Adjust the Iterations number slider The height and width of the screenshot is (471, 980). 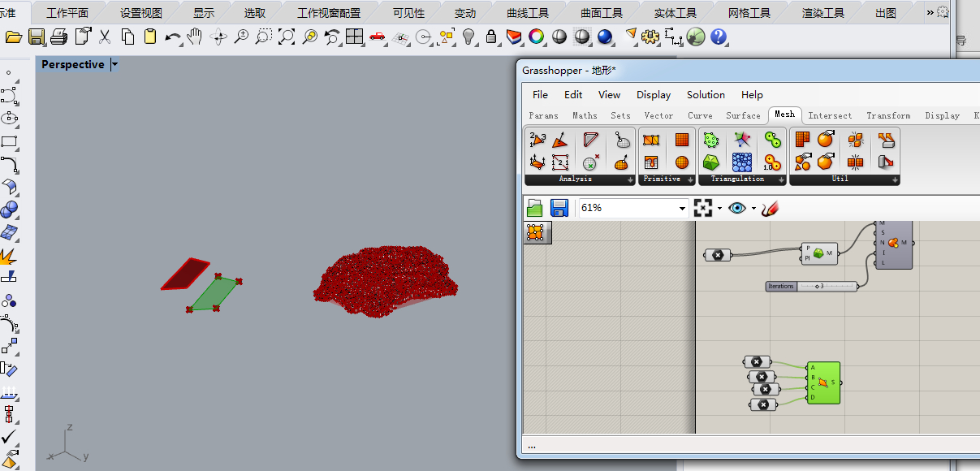[x=812, y=286]
